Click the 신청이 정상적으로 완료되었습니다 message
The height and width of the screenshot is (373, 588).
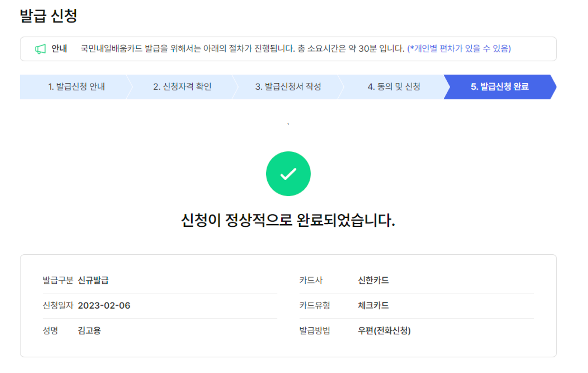click(x=288, y=220)
